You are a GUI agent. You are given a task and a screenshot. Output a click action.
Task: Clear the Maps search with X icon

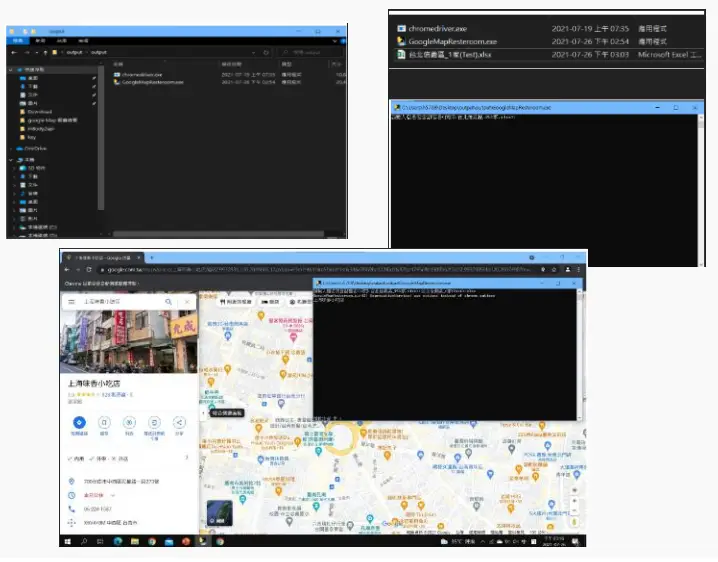[x=186, y=301]
